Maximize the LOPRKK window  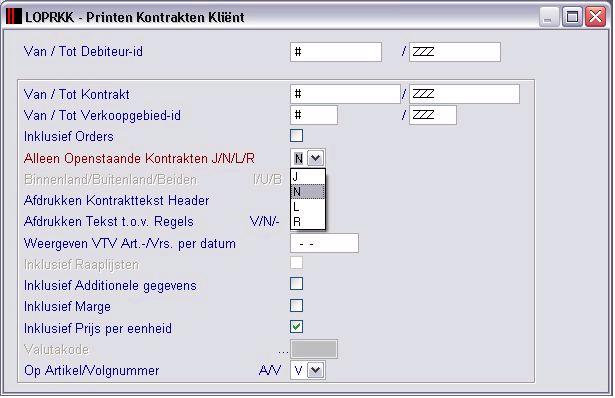(572, 17)
